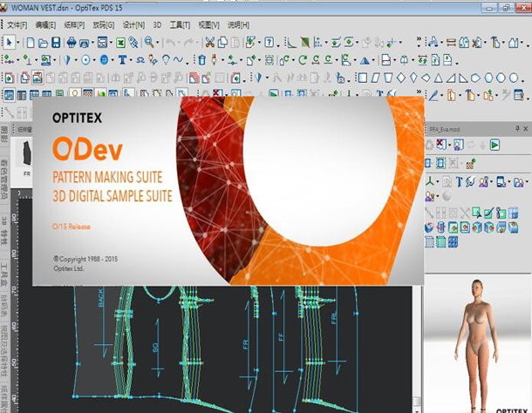The height and width of the screenshot is (413, 532).
Task: Open the dropdown arrow beside pointer tool
Action: [17, 43]
